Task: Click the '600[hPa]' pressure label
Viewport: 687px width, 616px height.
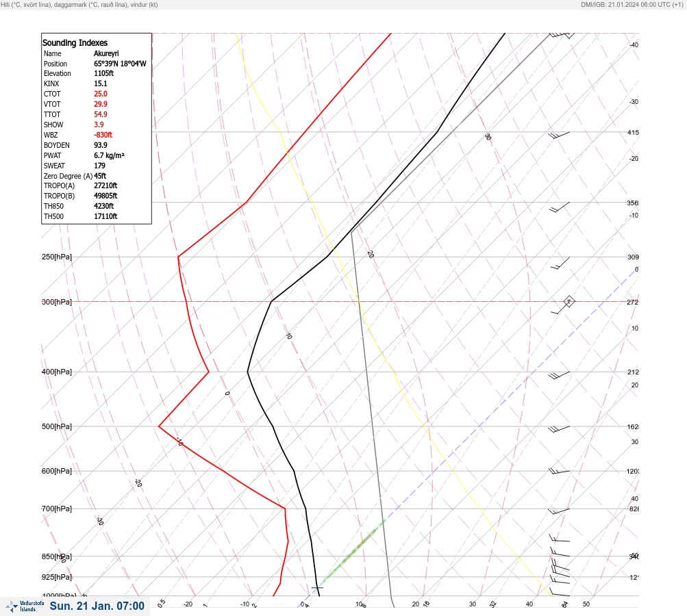Action: 57,471
